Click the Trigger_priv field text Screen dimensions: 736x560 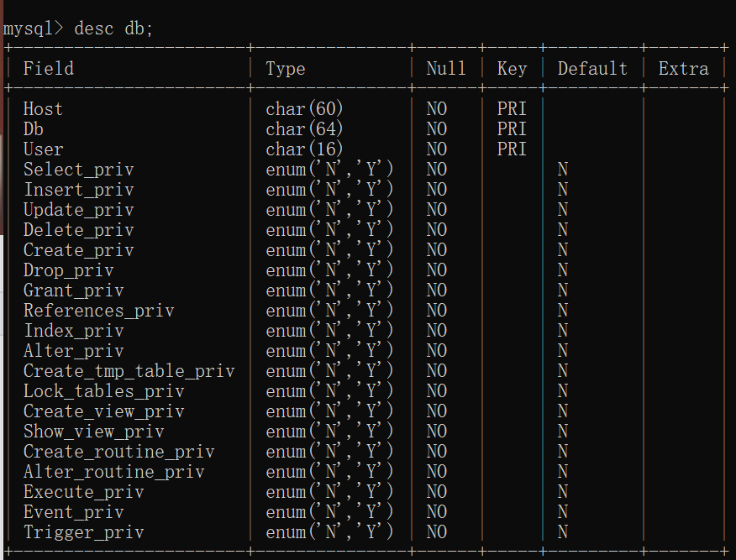click(83, 532)
